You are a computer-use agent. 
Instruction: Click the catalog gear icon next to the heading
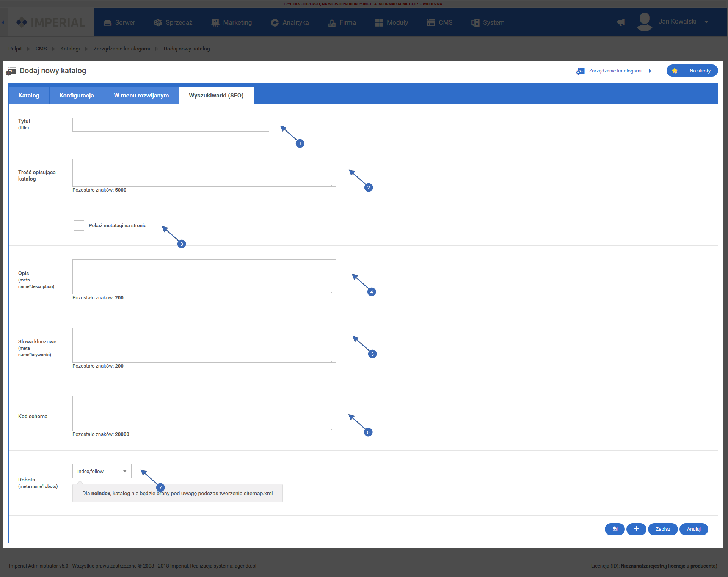[11, 71]
